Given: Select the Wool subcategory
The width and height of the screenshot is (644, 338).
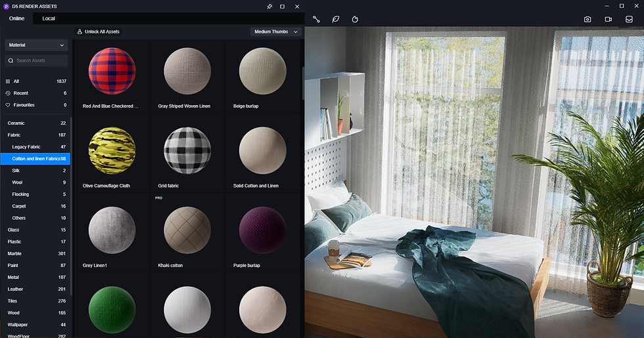Looking at the screenshot, I should tap(35, 182).
